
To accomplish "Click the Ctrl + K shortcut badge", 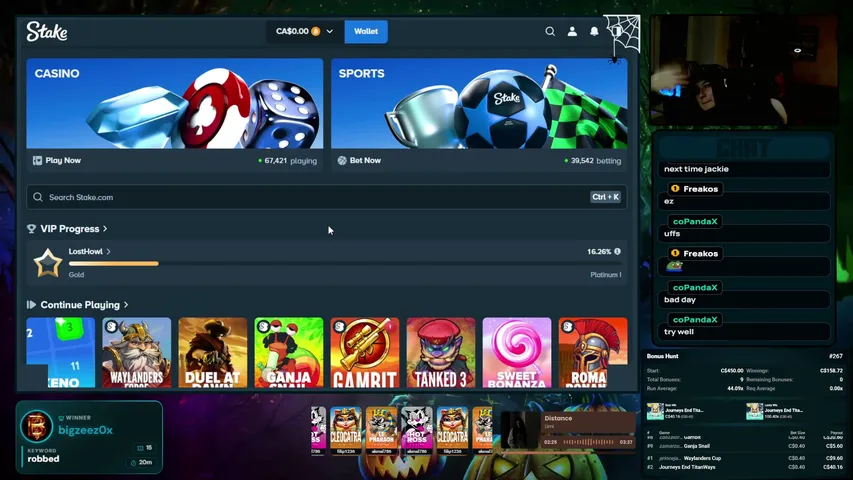I will 605,197.
